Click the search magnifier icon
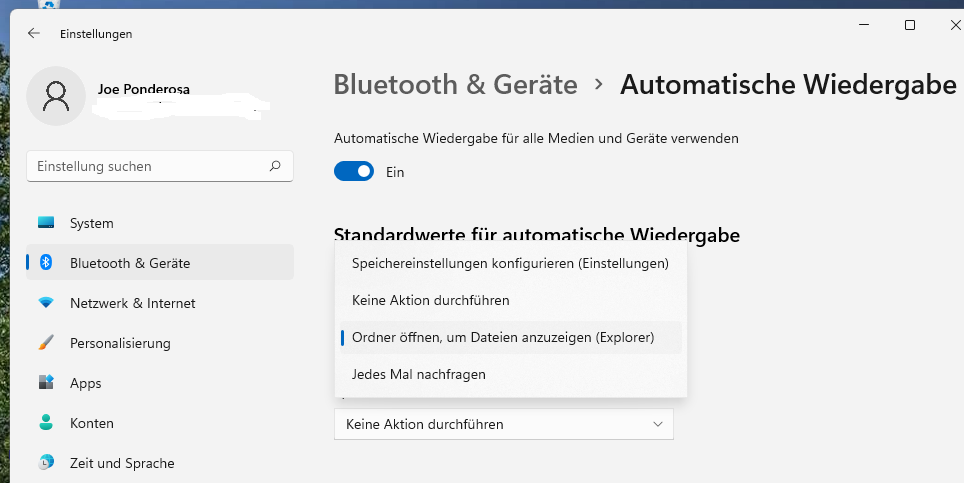Screen dimensions: 964x483 click(x=275, y=166)
